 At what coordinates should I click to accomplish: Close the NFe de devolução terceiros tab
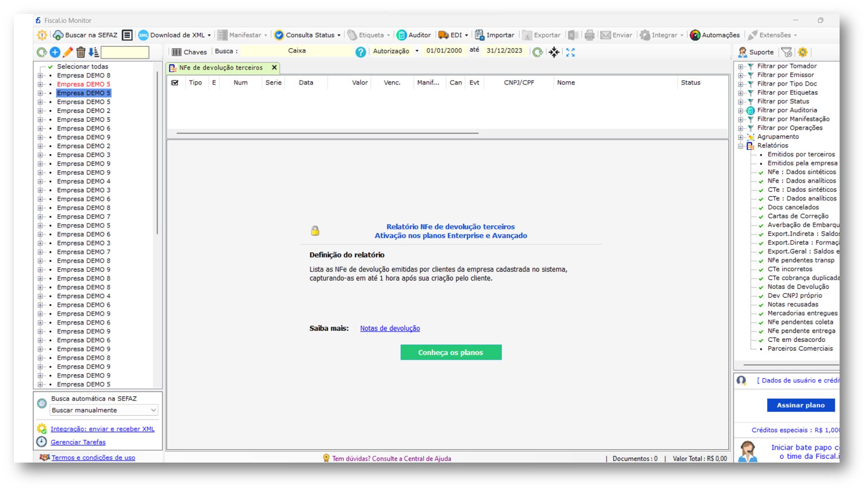(274, 67)
